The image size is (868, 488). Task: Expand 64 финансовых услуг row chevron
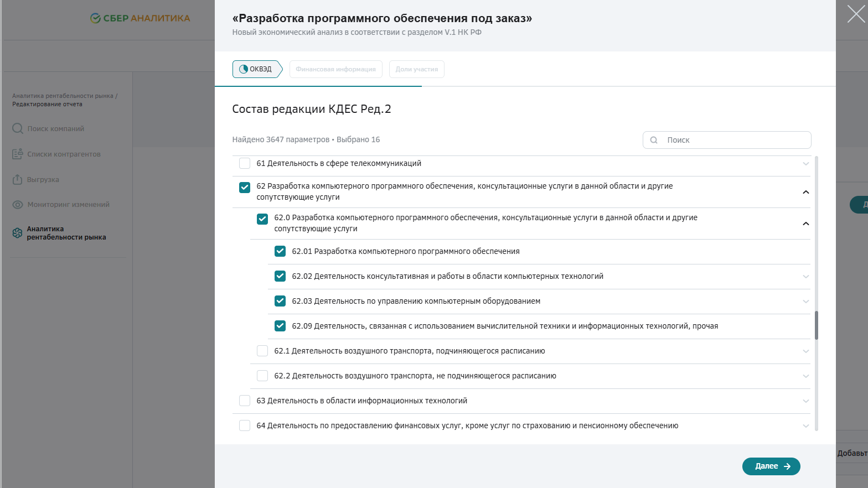pyautogui.click(x=805, y=426)
